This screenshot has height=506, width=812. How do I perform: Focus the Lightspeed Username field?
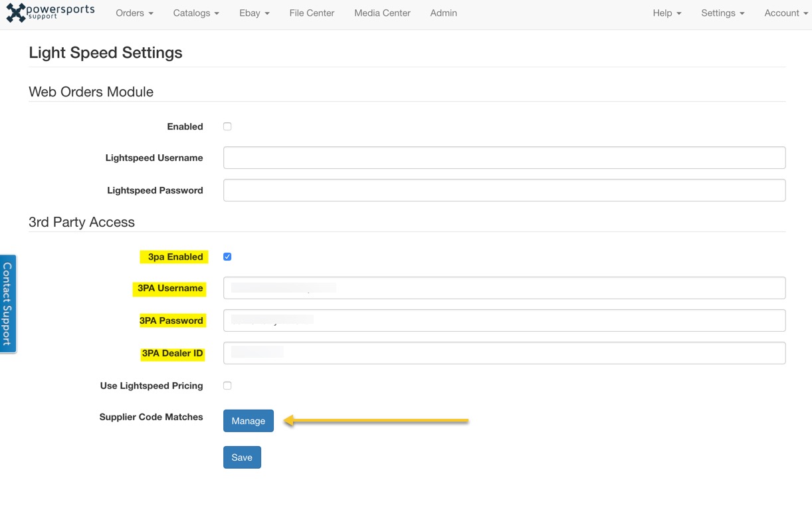pyautogui.click(x=504, y=158)
